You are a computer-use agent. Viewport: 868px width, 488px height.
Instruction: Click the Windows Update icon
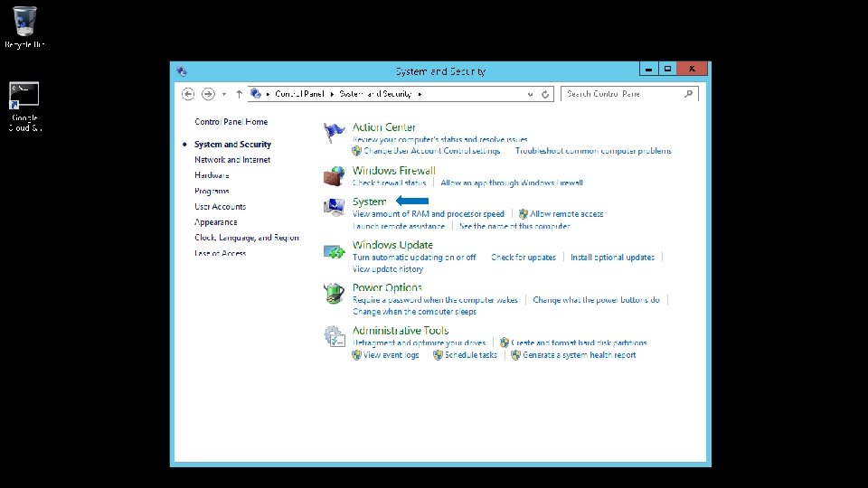[334, 251]
